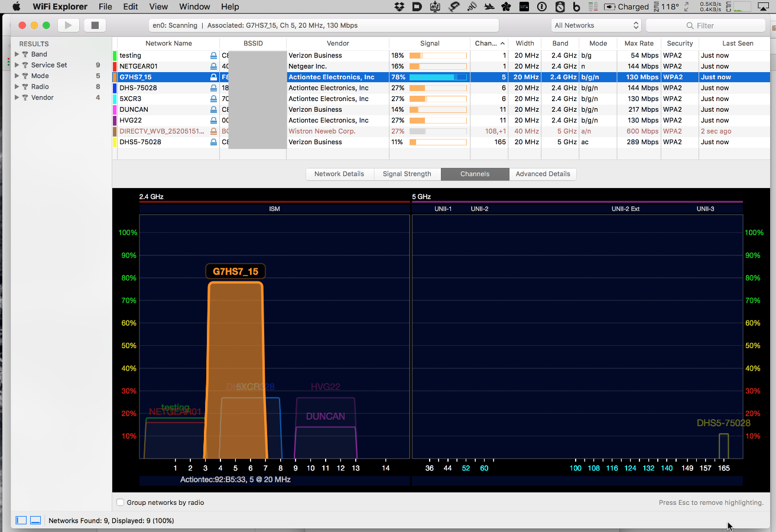The image size is (776, 532).
Task: Click the yellow color swatch for DHS5-75028
Action: (115, 142)
